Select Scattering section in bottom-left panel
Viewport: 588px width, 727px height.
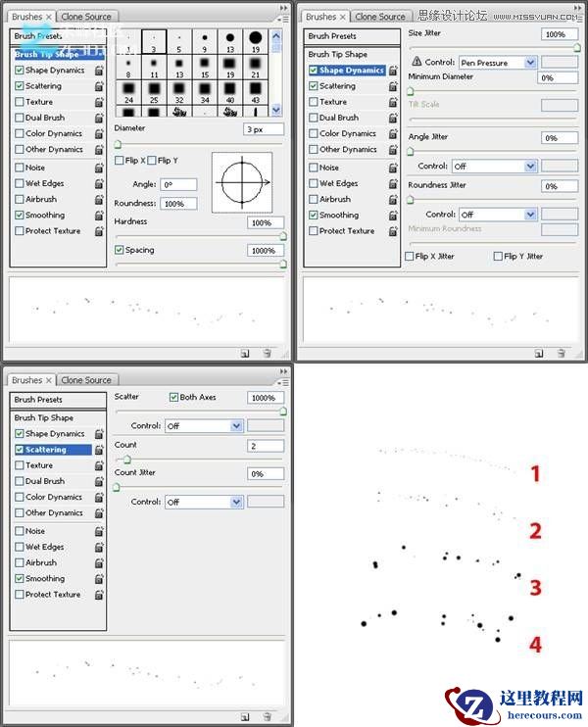[x=53, y=450]
